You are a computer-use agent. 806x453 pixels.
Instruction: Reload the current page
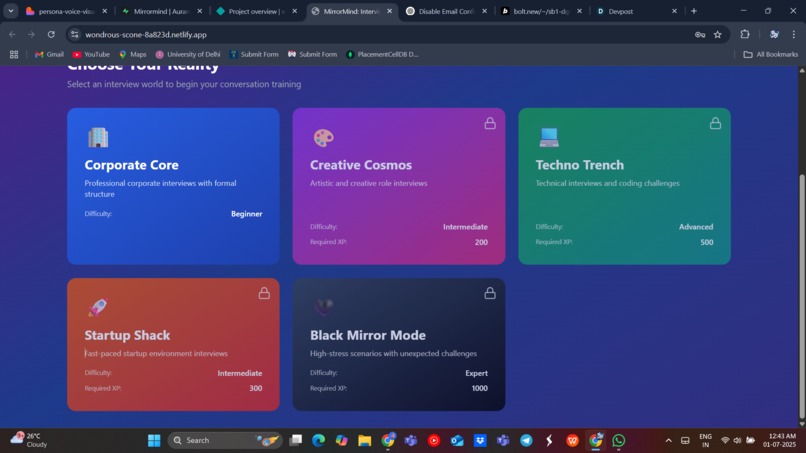click(51, 34)
